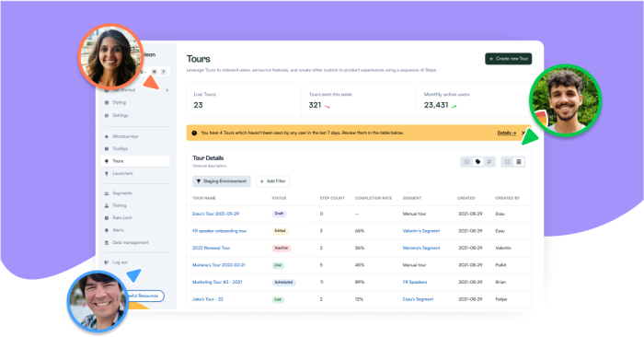Follow the Details link in the banner
Screen dimensions: 644x337
pyautogui.click(x=506, y=133)
